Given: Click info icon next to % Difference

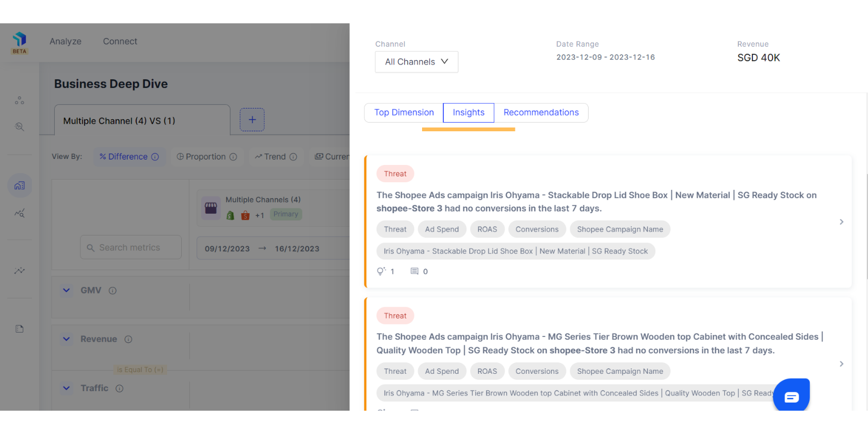Looking at the screenshot, I should click(x=155, y=157).
